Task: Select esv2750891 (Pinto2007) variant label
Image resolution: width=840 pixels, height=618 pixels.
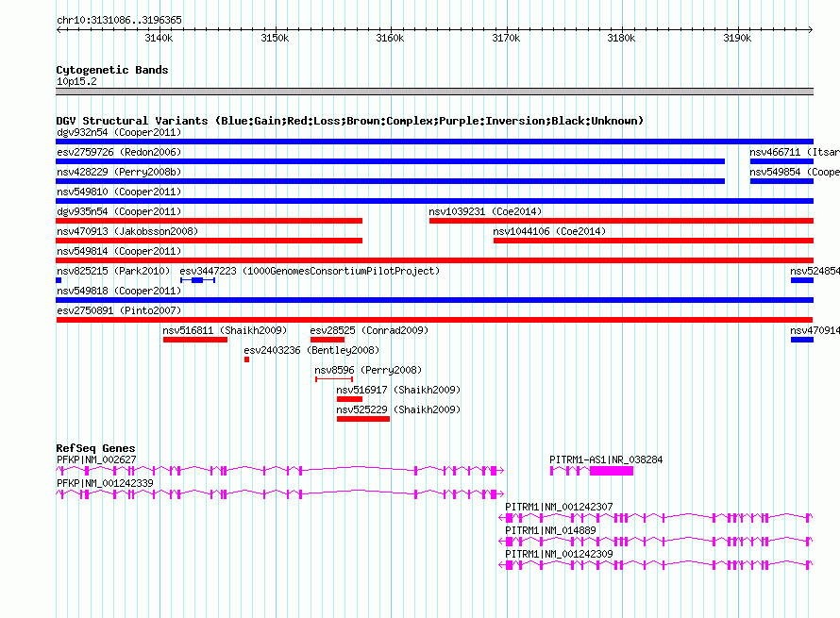Action: [x=119, y=310]
